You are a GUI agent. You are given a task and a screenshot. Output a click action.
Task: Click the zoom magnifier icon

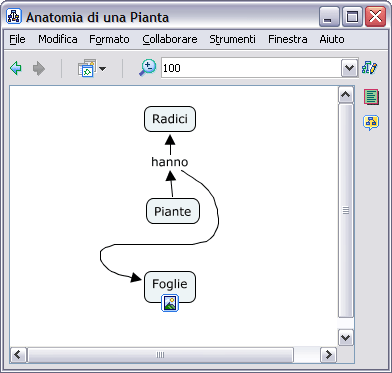[x=147, y=68]
